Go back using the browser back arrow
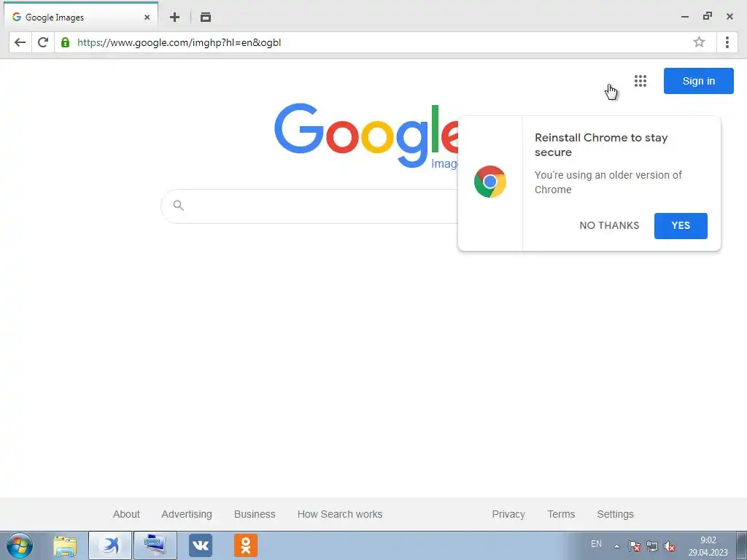 pyautogui.click(x=20, y=42)
